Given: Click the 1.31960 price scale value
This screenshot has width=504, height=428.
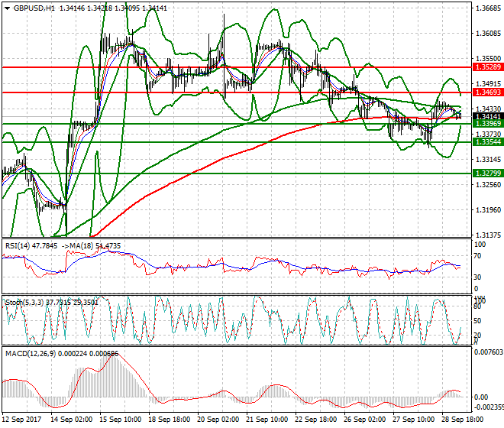Looking at the screenshot, I should coord(488,210).
